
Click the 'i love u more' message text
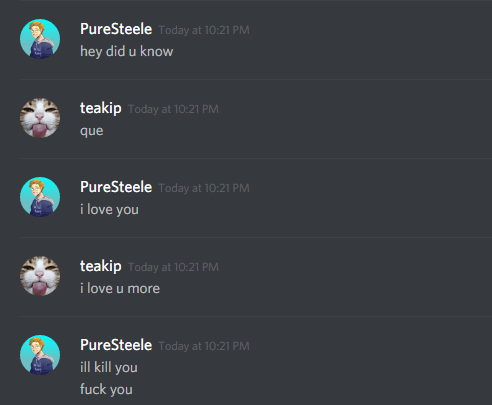[120, 289]
